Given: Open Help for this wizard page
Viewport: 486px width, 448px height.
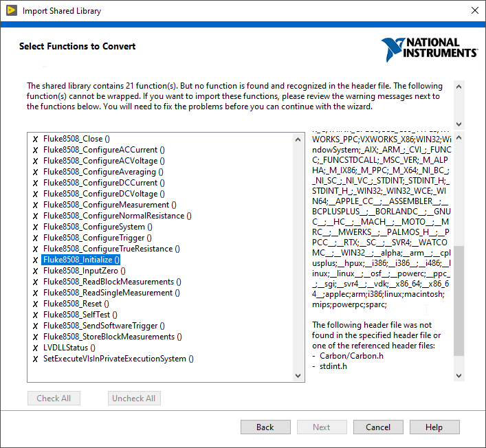Looking at the screenshot, I should click(x=434, y=427).
